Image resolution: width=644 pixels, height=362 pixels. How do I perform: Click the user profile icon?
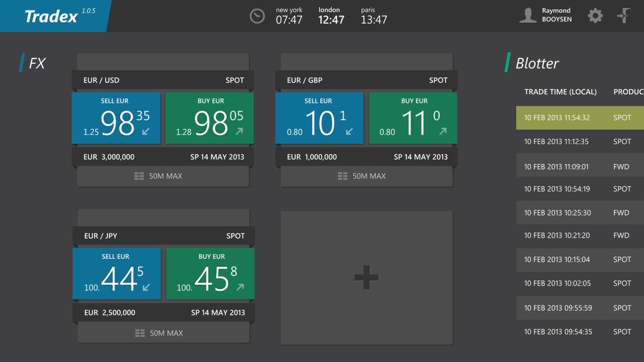tap(528, 16)
